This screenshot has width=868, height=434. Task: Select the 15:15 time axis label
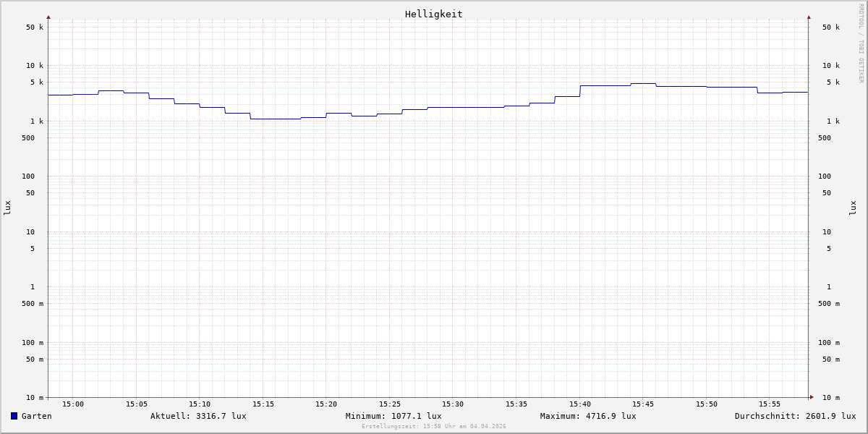(x=263, y=404)
